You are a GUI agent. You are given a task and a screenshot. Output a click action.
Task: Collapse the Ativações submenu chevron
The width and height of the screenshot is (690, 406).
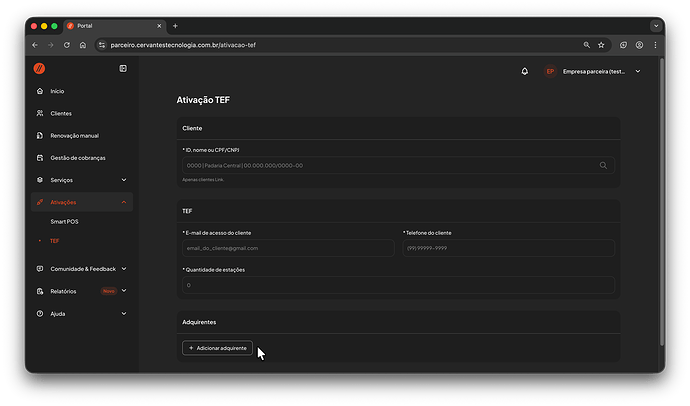[x=124, y=202]
